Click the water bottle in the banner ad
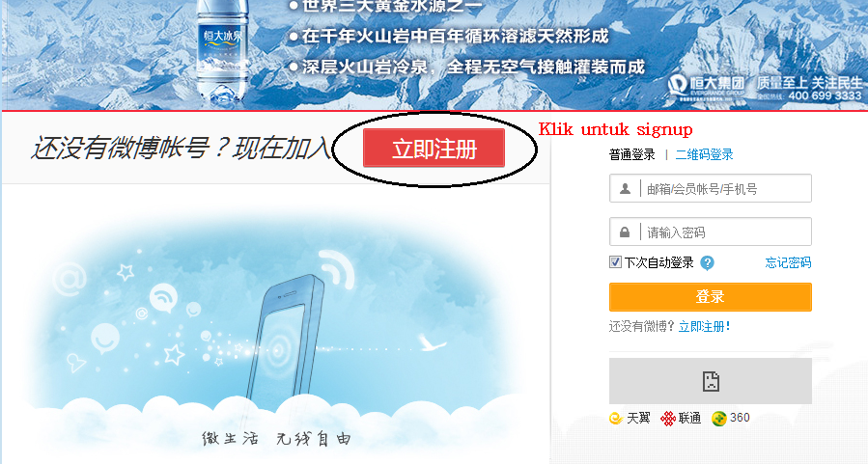The image size is (868, 464). 222,51
